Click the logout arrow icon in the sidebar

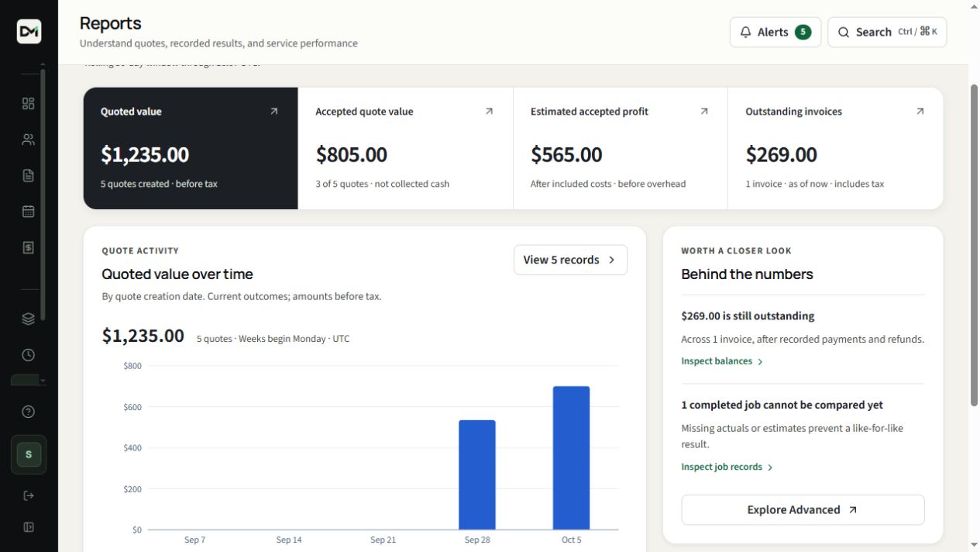[x=29, y=495]
